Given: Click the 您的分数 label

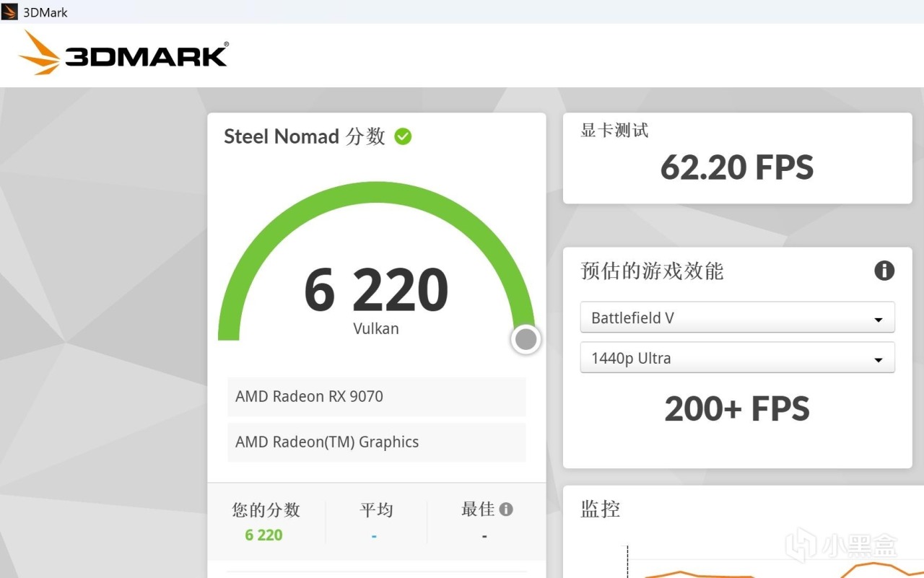Looking at the screenshot, I should click(x=266, y=510).
